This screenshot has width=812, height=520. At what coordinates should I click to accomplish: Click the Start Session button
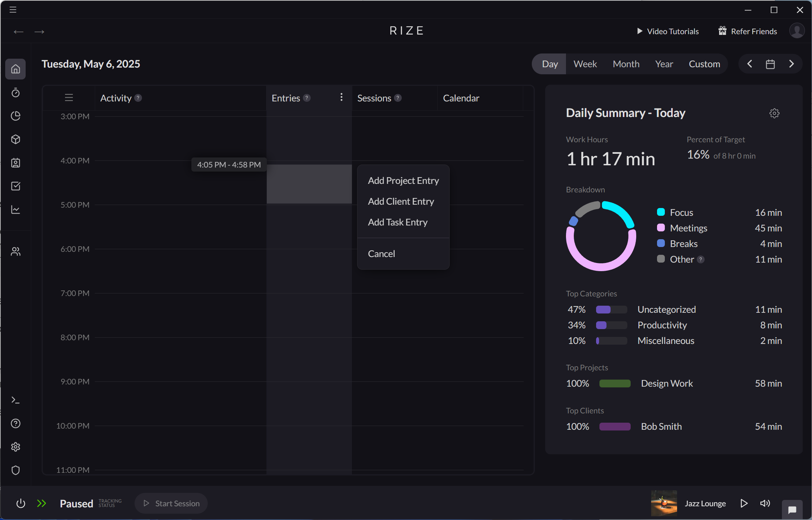171,503
